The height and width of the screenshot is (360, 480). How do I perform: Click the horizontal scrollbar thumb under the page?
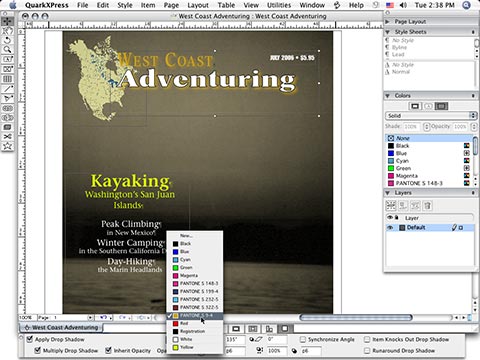[356, 318]
